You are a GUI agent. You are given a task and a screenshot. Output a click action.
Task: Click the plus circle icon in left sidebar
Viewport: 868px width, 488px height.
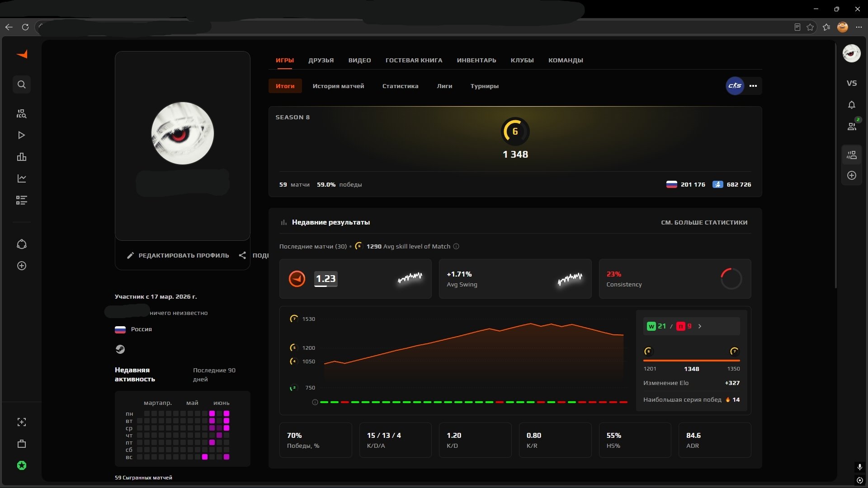(22, 266)
